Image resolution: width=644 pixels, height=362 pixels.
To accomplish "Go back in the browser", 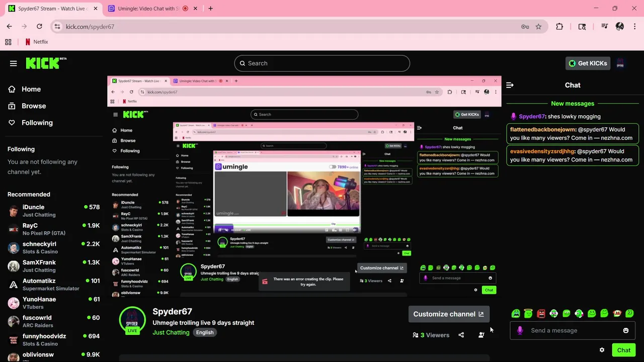I will click(x=9, y=27).
